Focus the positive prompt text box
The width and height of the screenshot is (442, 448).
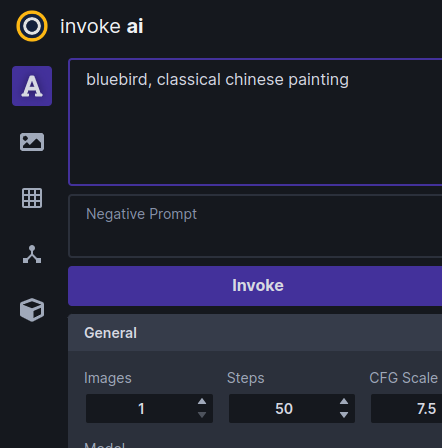pyautogui.click(x=255, y=122)
